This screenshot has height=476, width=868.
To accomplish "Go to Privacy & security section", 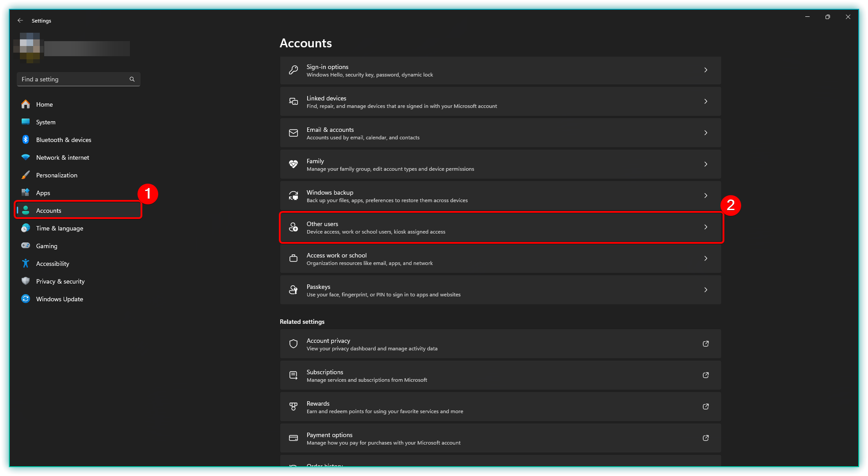I will [60, 281].
